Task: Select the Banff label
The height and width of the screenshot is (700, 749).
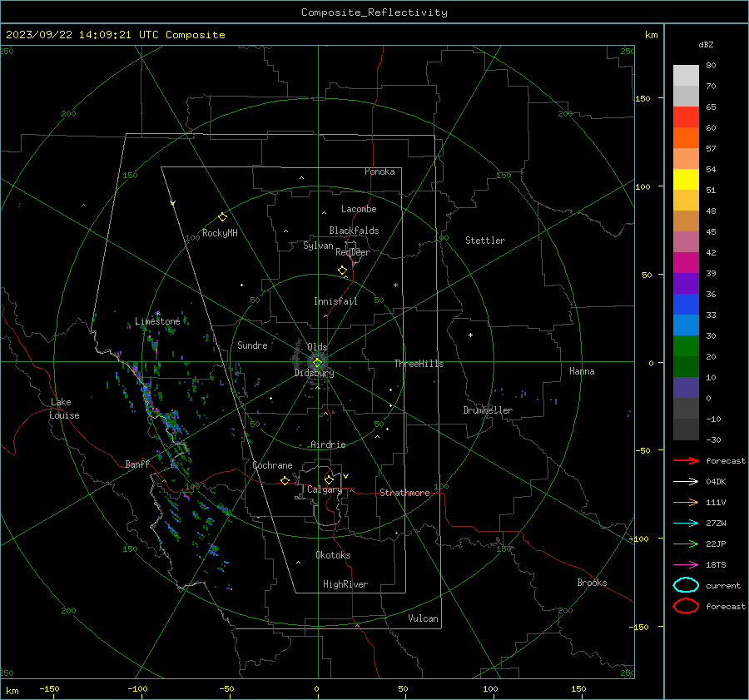Action: click(137, 464)
